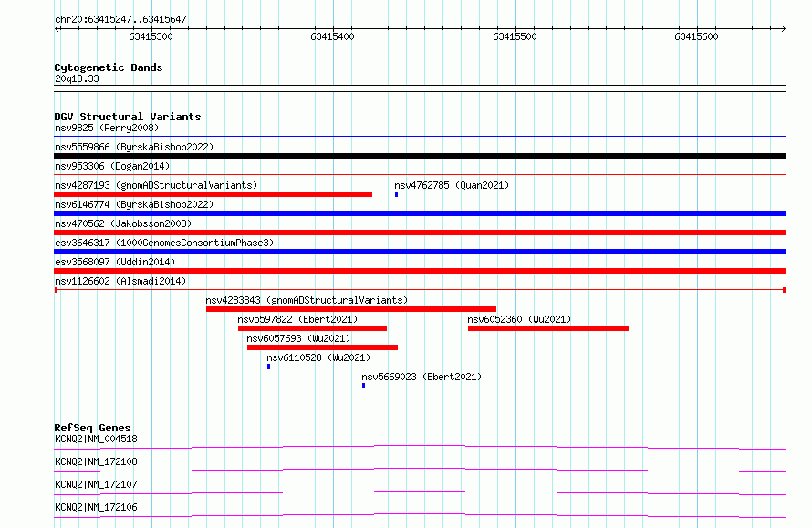The image size is (812, 528).
Task: Select the nsv1126602 (Alsmadi2014) label
Action: [x=120, y=281]
